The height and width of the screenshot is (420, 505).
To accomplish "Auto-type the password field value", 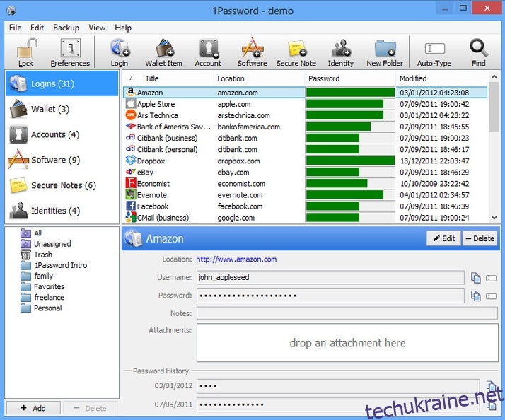I will [491, 296].
